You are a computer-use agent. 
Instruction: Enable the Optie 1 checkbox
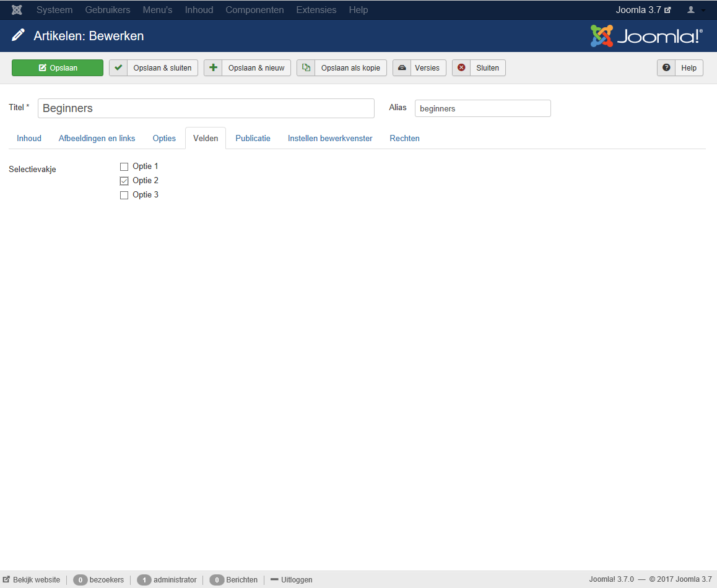124,166
